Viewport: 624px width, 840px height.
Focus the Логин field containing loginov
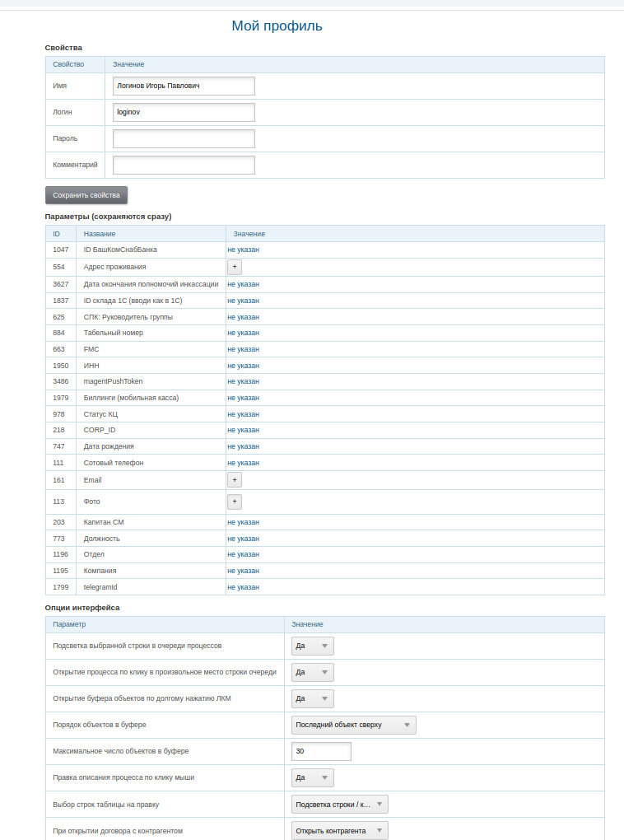[184, 112]
